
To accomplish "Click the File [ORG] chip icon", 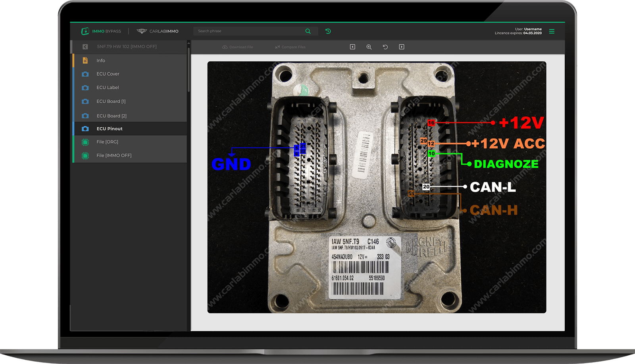I will pos(85,142).
